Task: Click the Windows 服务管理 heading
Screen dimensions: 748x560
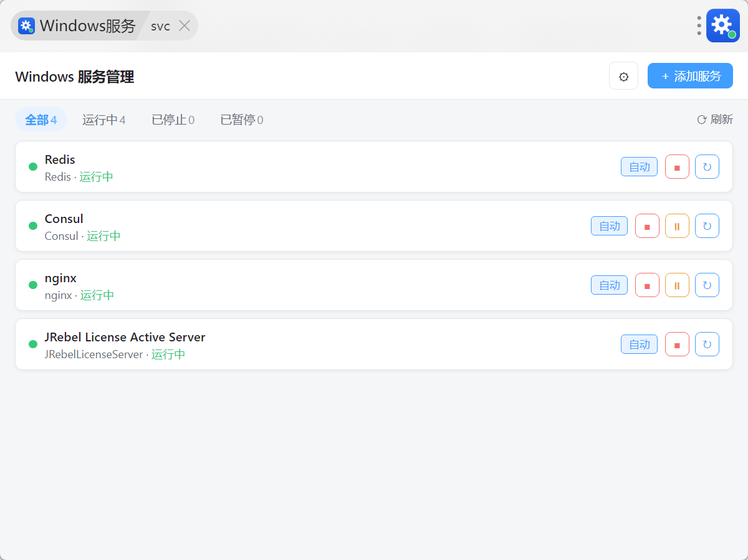Action: [75, 77]
